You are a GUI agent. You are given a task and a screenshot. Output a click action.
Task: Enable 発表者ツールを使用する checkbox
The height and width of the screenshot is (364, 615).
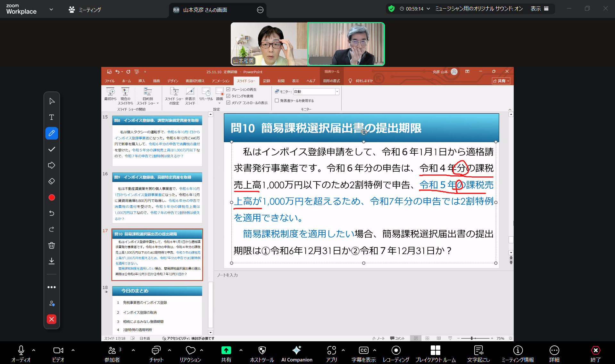click(x=277, y=101)
